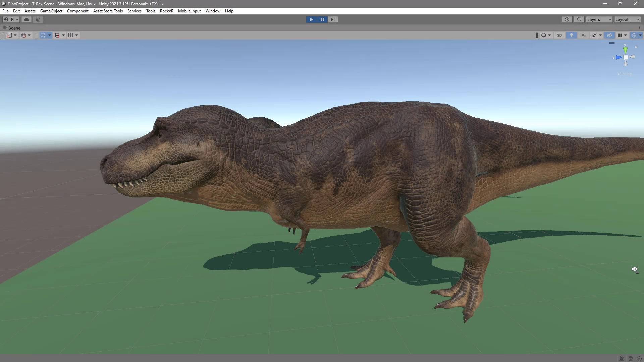This screenshot has height=362, width=644.
Task: Open the RockVR menu
Action: pyautogui.click(x=167, y=11)
